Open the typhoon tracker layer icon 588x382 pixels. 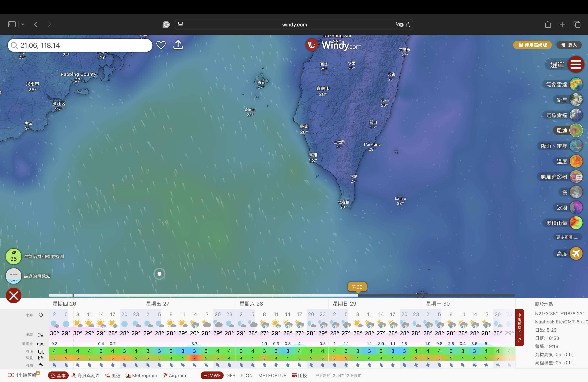576,177
